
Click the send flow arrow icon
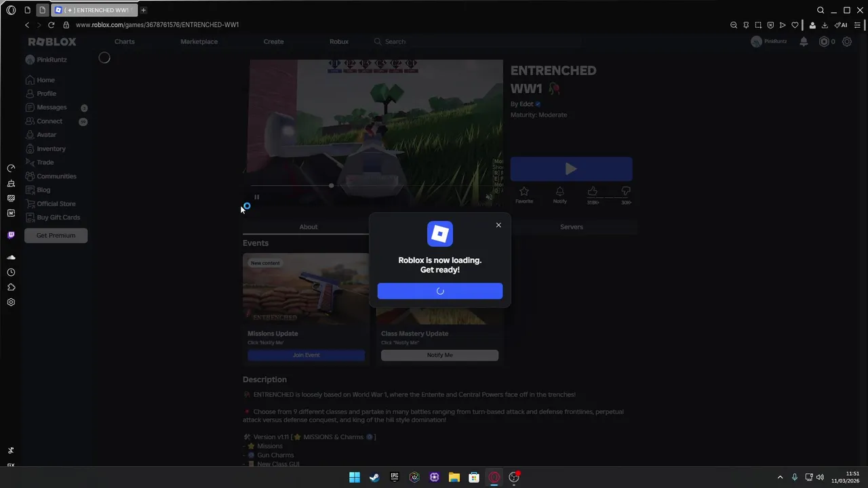point(783,25)
